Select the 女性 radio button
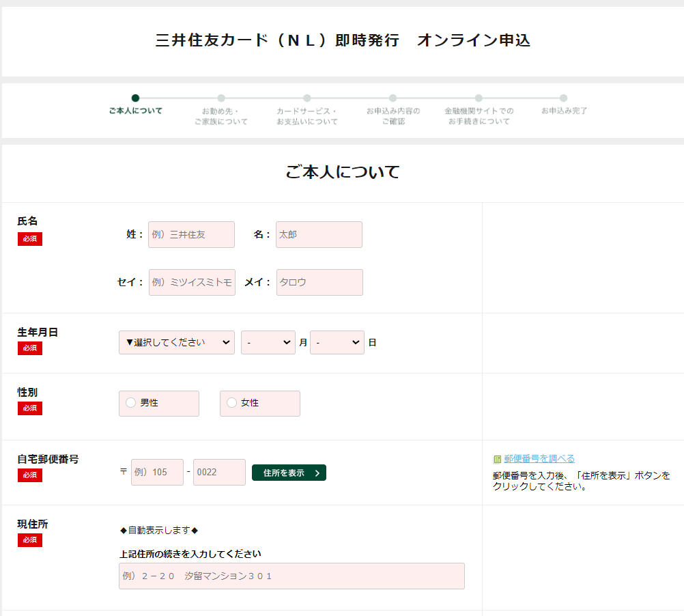Viewport: 684px width, 616px height. tap(231, 403)
